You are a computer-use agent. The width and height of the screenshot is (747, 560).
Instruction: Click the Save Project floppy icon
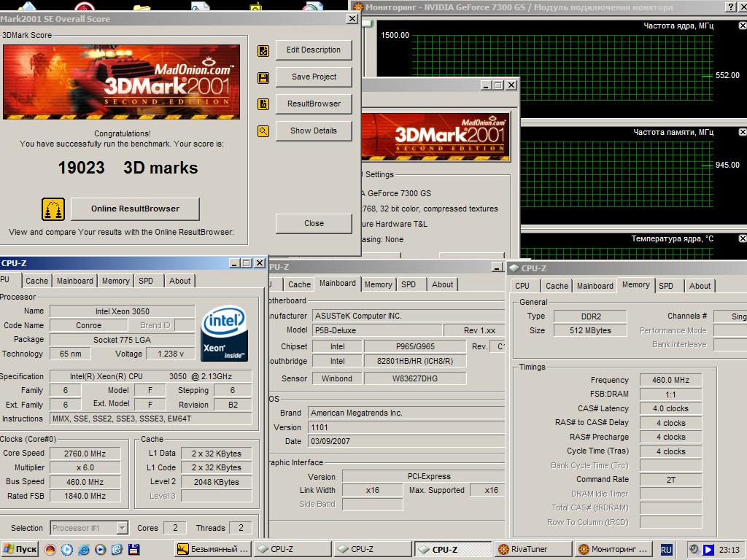(x=263, y=77)
